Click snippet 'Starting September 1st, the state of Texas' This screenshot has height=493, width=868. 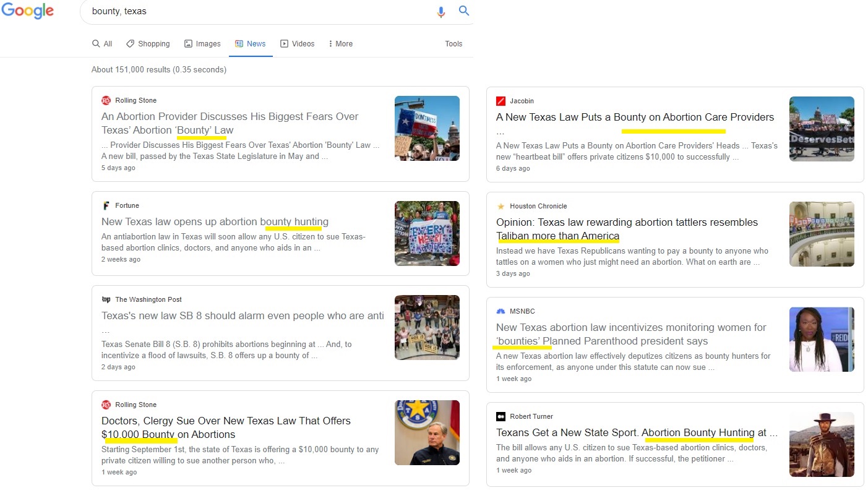coord(240,455)
